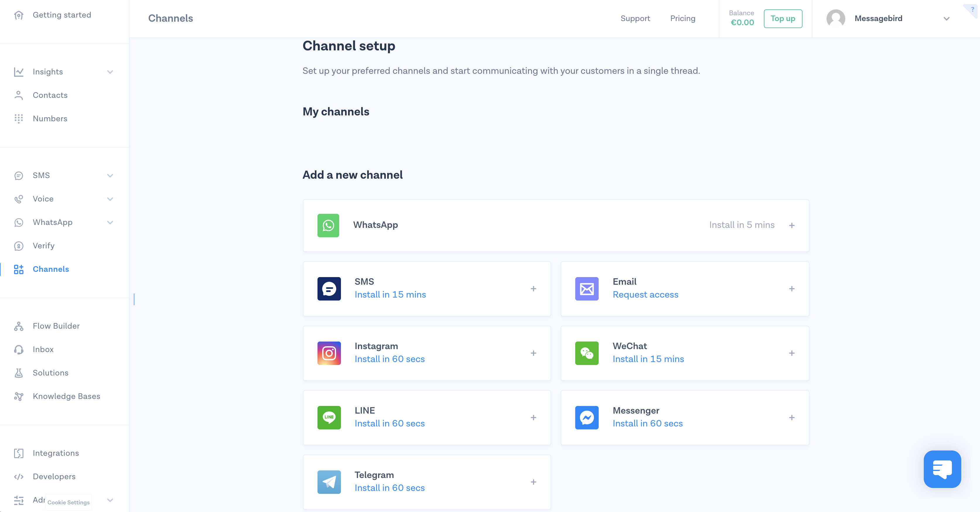Add Email channel with plus
This screenshot has height=512, width=980.
(792, 289)
